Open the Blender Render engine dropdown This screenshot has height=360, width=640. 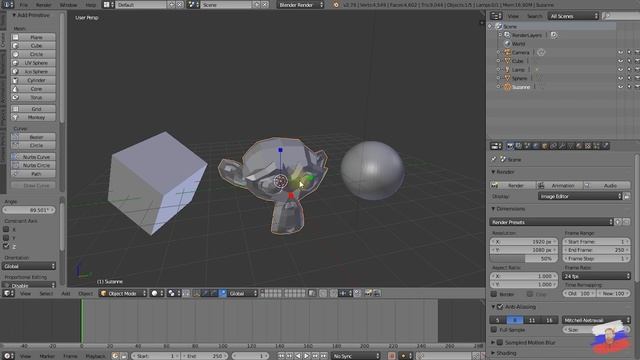click(301, 5)
